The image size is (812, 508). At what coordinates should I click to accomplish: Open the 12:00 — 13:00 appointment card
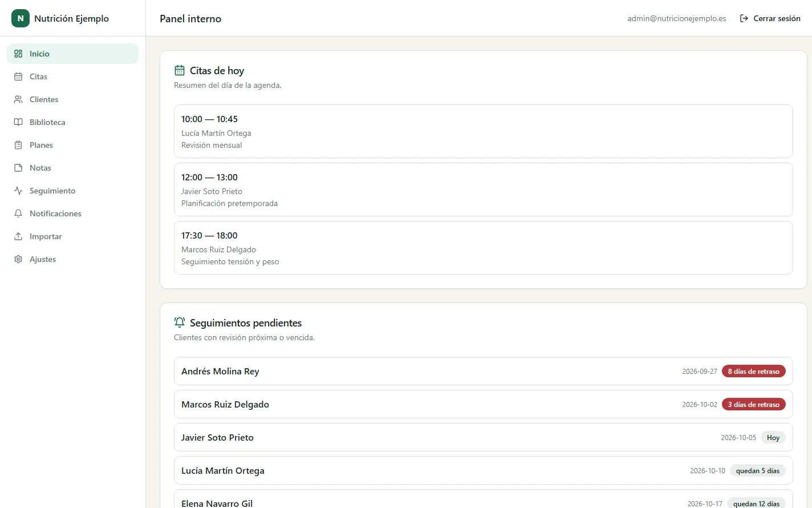tap(483, 190)
